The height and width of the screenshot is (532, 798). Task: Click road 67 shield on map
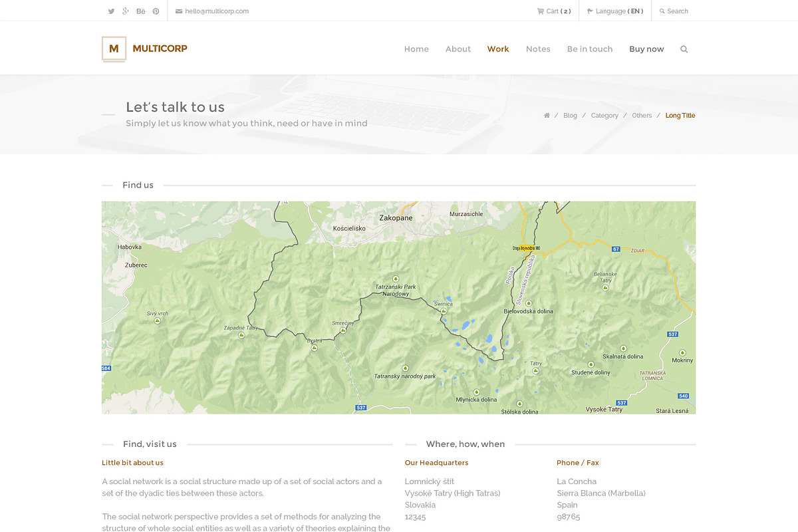tap(616, 249)
